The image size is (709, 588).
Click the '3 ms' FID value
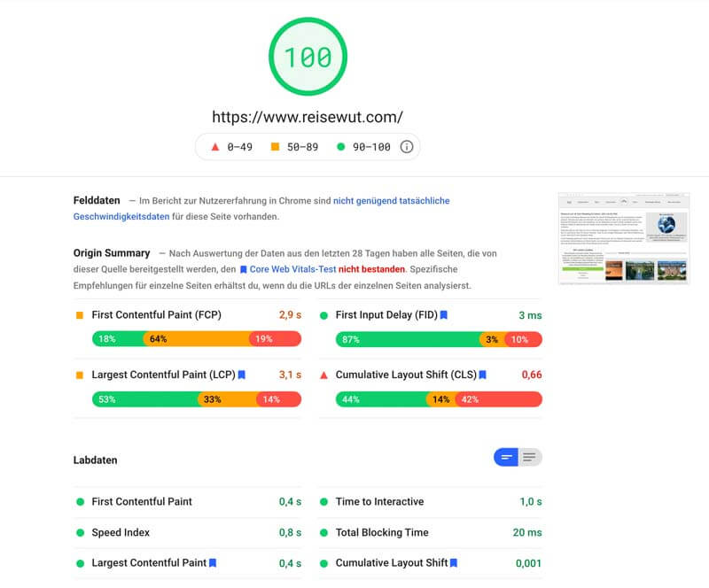click(530, 315)
